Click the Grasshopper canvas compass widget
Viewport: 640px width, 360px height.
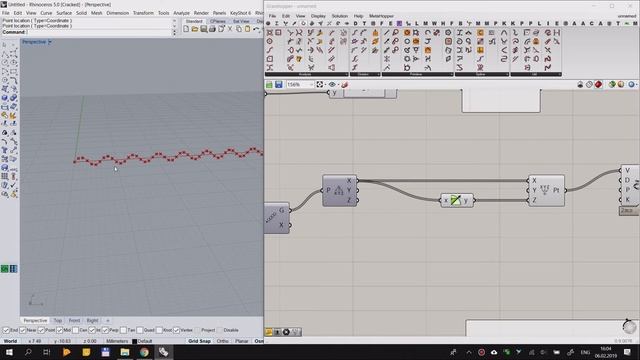(x=629, y=326)
